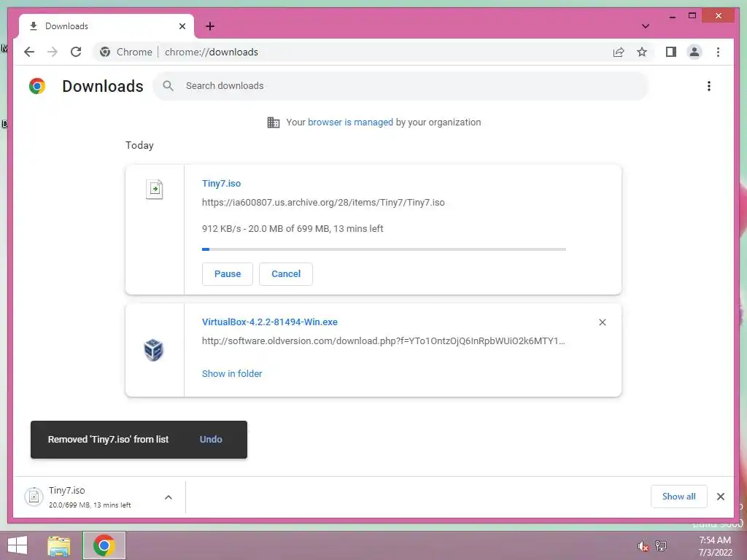Click the 912 KB/s download status text
This screenshot has width=747, height=560.
[293, 228]
